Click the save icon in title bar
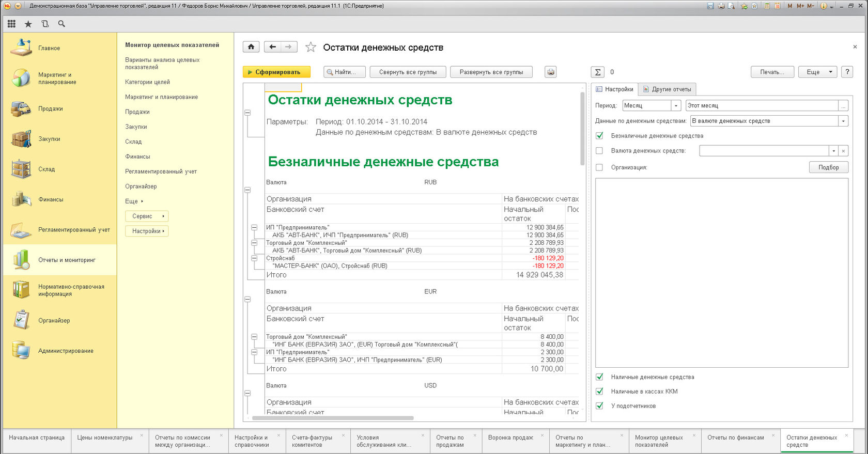Image resolution: width=868 pixels, height=454 pixels. click(710, 6)
